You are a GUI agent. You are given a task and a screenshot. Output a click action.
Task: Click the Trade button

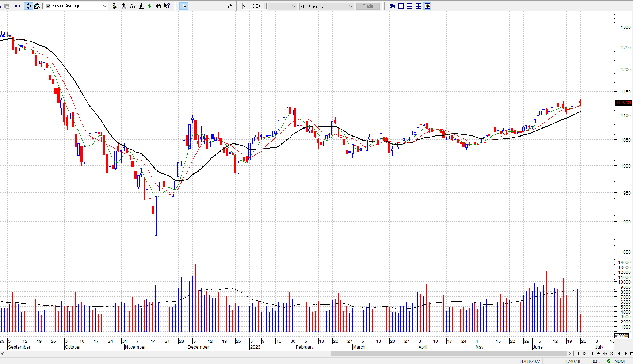(368, 6)
